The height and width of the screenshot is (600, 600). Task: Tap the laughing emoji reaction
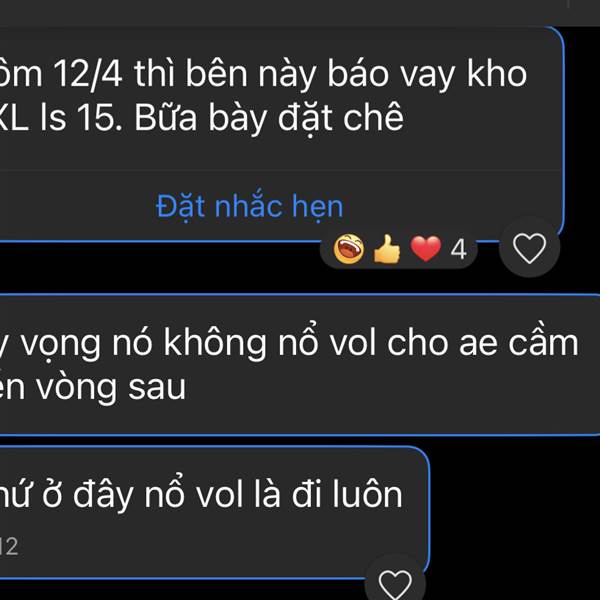(349, 249)
